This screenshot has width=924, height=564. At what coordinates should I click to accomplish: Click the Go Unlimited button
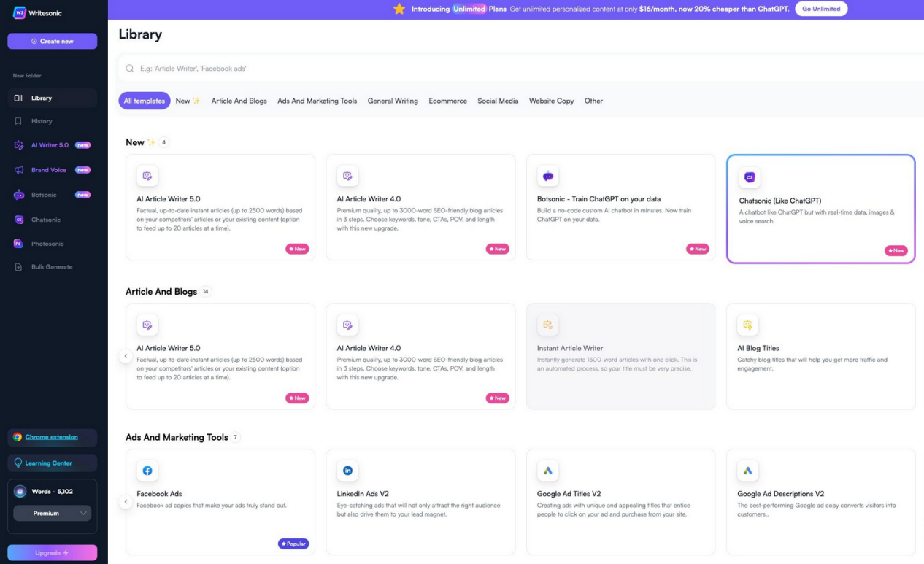[x=821, y=9]
